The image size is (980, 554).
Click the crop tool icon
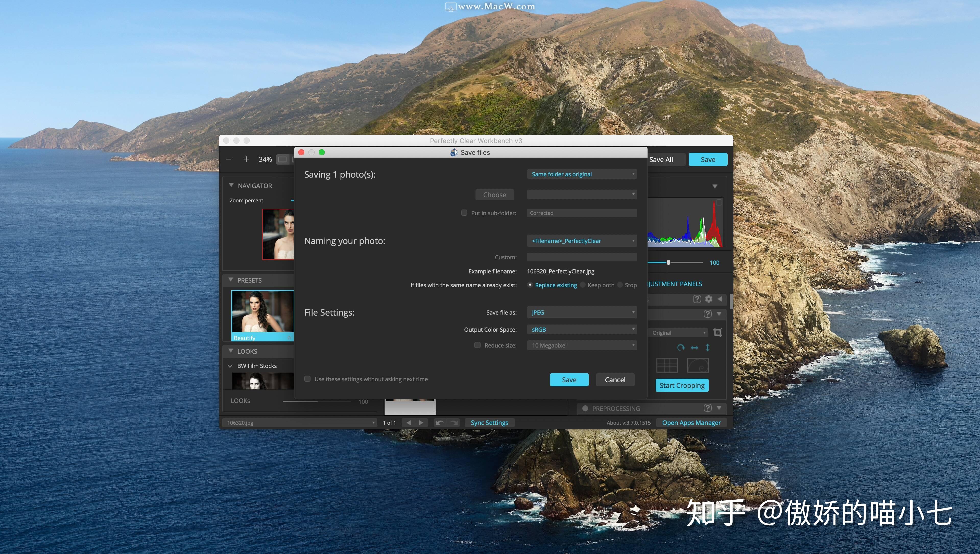tap(718, 332)
